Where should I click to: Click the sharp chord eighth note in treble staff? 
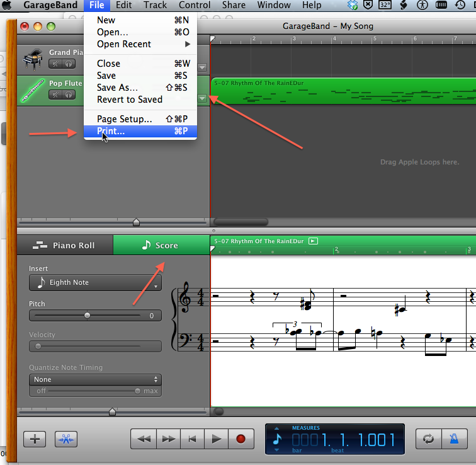308,299
